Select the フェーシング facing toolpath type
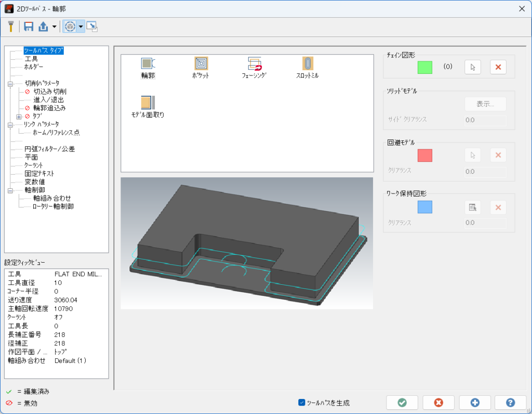The height and width of the screenshot is (414, 532). 254,68
